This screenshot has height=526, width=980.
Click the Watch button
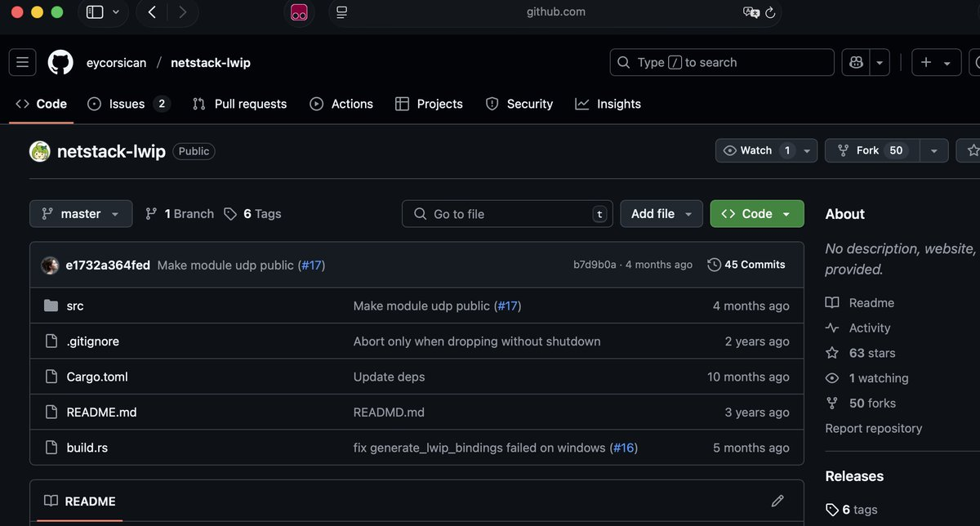755,150
